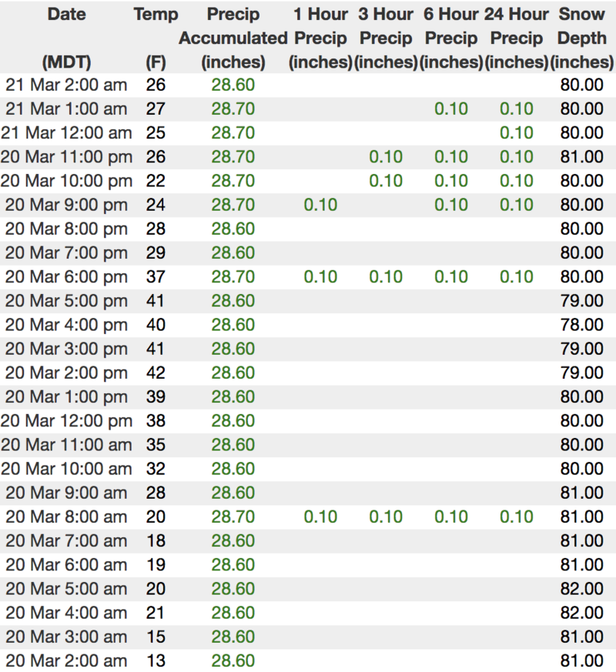Image resolution: width=616 pixels, height=672 pixels.
Task: Click the 78.00 snow depth value
Action: tap(582, 326)
